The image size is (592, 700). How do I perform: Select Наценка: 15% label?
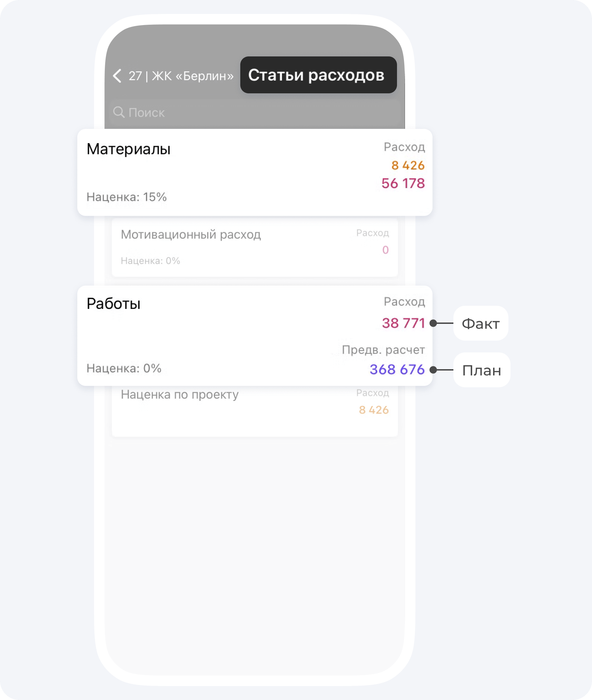tap(127, 197)
